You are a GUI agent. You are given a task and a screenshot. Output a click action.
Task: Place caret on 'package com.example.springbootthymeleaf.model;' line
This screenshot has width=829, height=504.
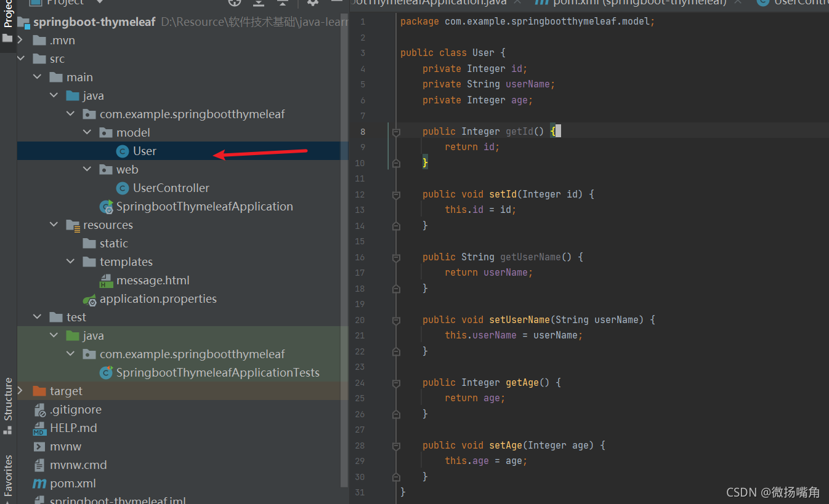pos(527,22)
